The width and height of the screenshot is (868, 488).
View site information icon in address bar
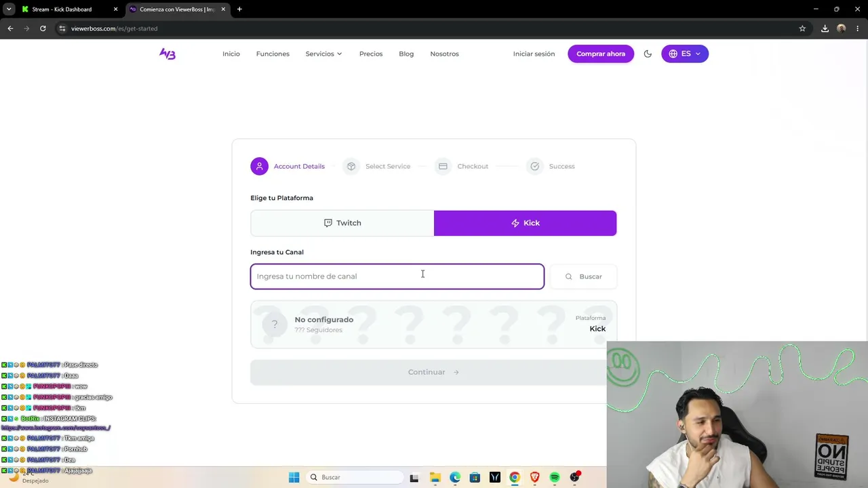pyautogui.click(x=62, y=28)
